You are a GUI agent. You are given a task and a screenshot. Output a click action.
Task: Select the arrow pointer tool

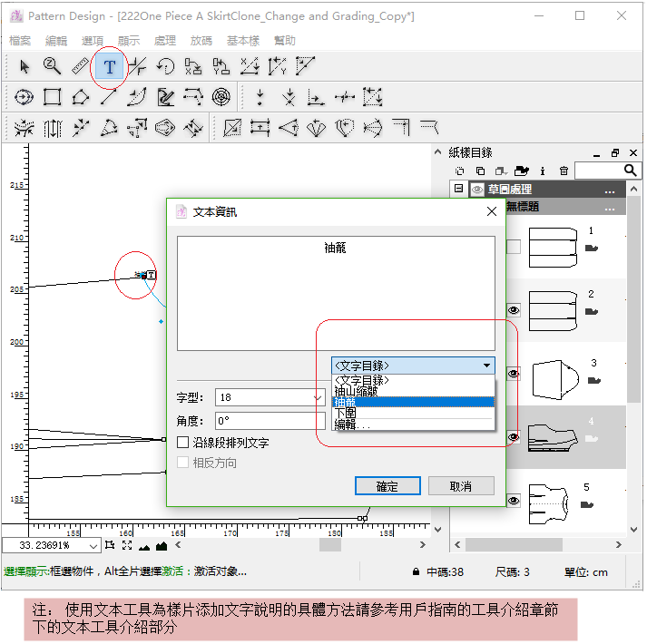25,66
